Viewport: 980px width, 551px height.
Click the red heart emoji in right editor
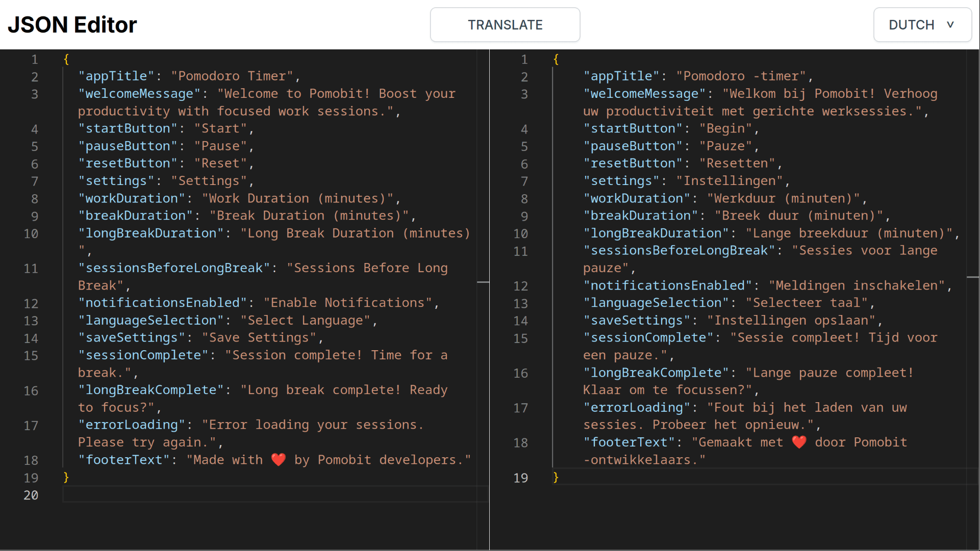(799, 442)
